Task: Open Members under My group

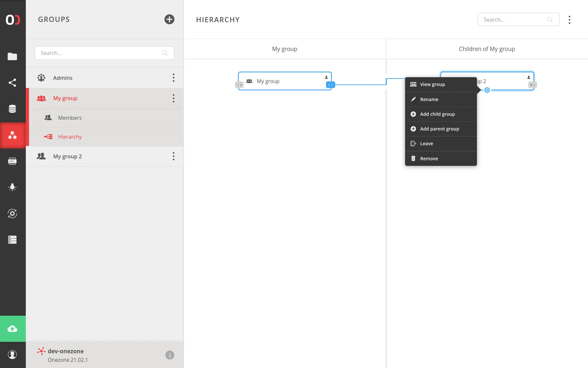Action: [x=69, y=118]
